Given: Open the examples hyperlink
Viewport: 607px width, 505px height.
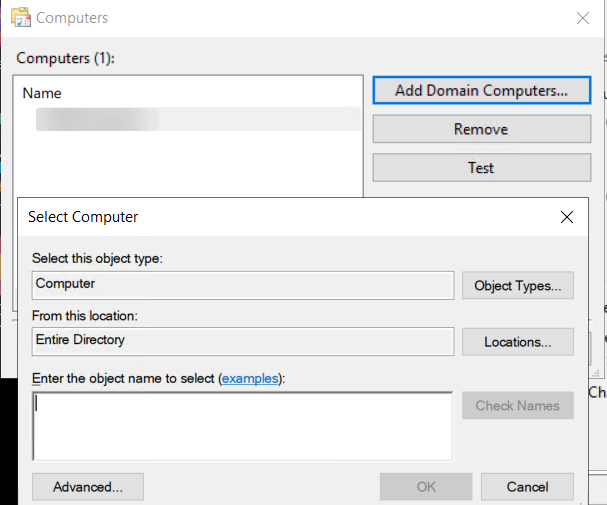Looking at the screenshot, I should pyautogui.click(x=250, y=378).
